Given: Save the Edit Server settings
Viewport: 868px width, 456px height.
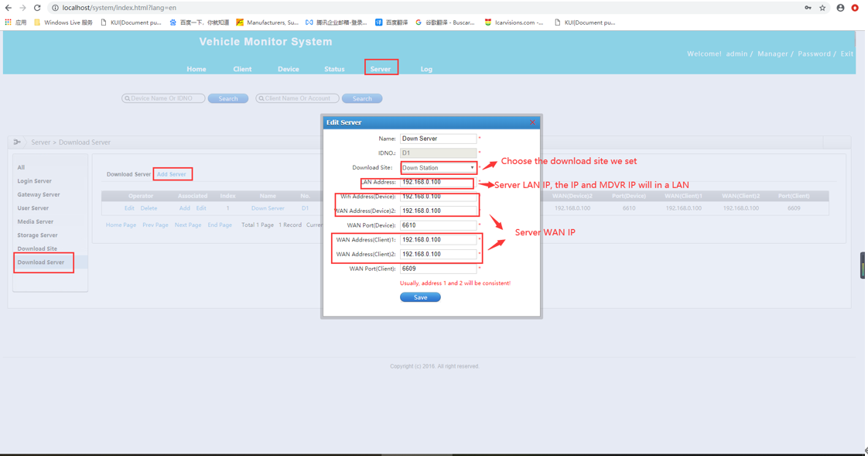Looking at the screenshot, I should [x=420, y=297].
